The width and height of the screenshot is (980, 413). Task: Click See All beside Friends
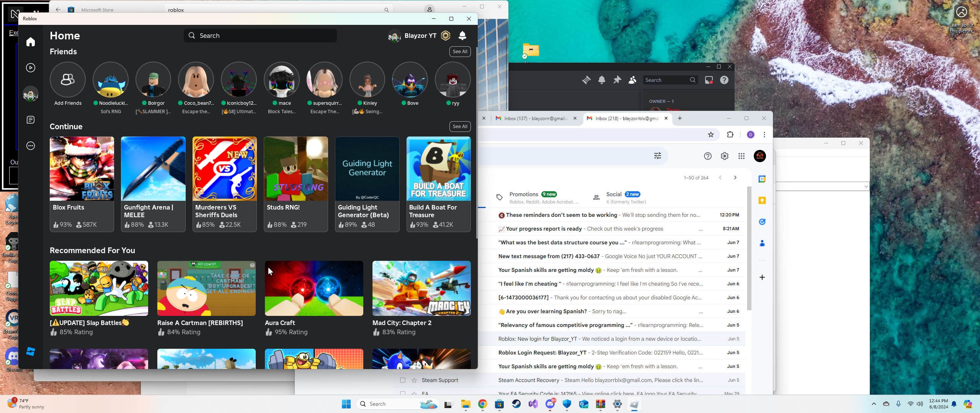460,52
